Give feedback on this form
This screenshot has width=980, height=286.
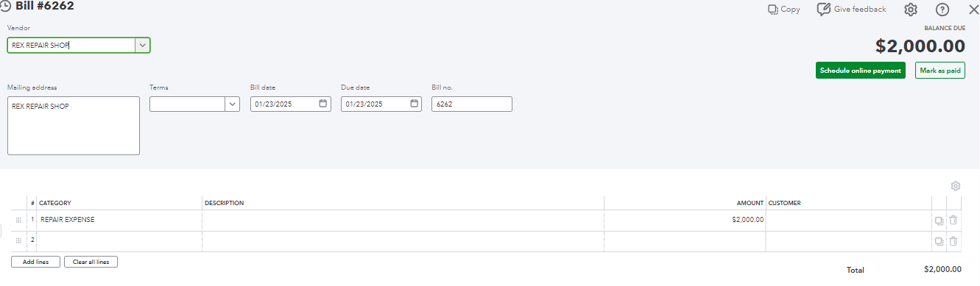[851, 10]
